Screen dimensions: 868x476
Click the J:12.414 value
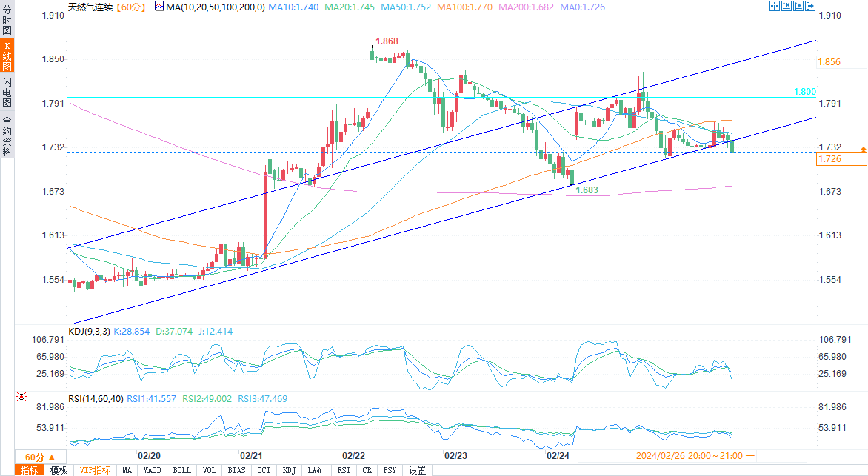point(216,332)
